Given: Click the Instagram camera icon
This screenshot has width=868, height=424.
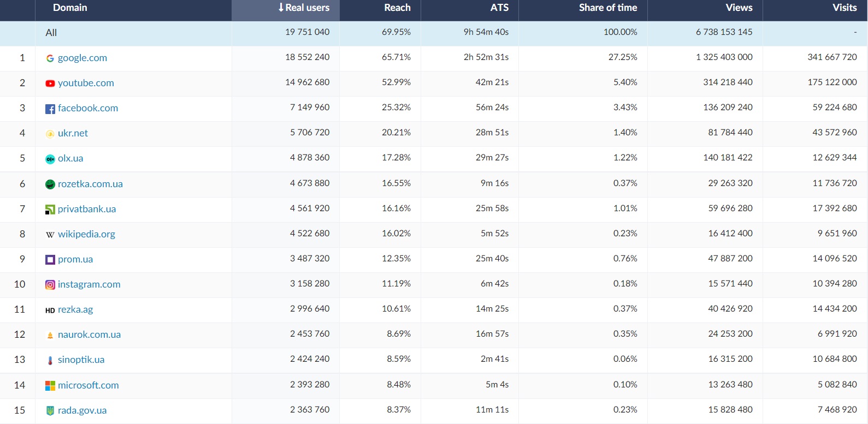Looking at the screenshot, I should pyautogui.click(x=50, y=285).
